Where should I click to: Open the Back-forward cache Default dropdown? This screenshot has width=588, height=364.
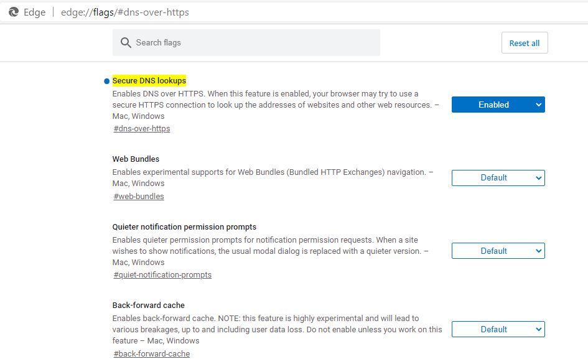(498, 329)
